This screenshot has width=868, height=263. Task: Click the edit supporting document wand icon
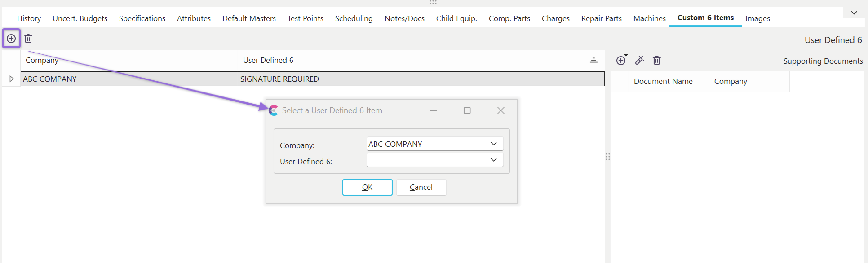(639, 60)
